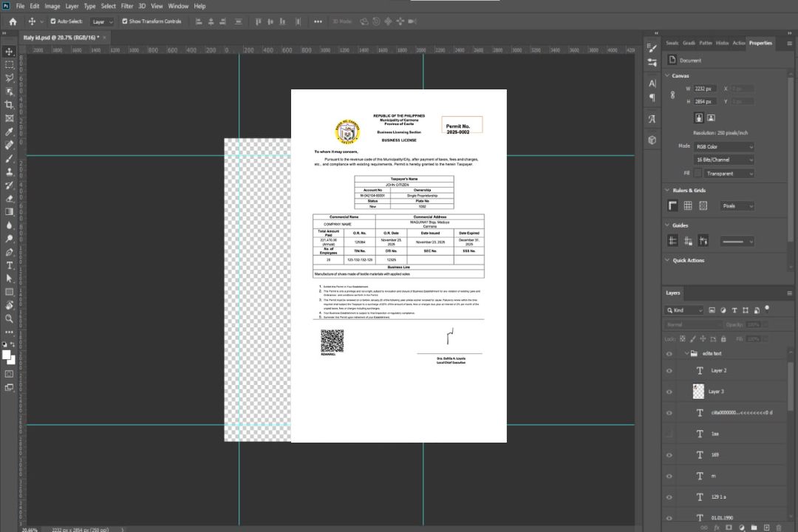This screenshot has width=798, height=532.
Task: Click the create new layer icon
Action: pos(766,528)
